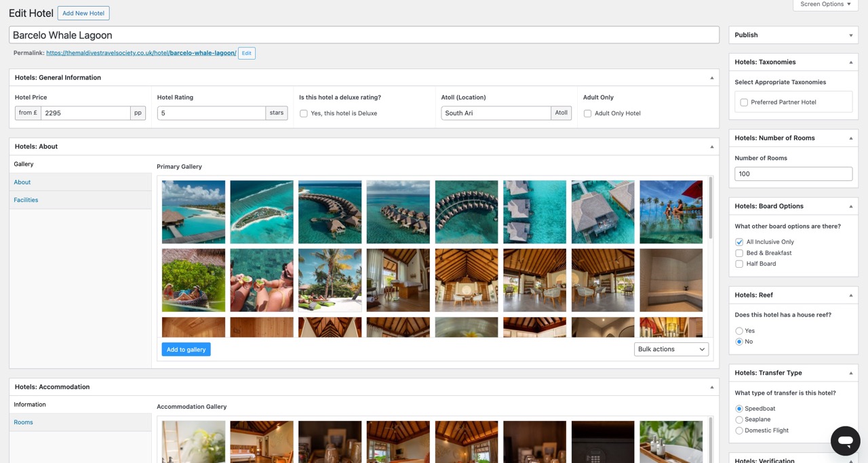Image resolution: width=868 pixels, height=463 pixels.
Task: Collapse the Hotels: Reef panel arrow
Action: [x=851, y=296]
